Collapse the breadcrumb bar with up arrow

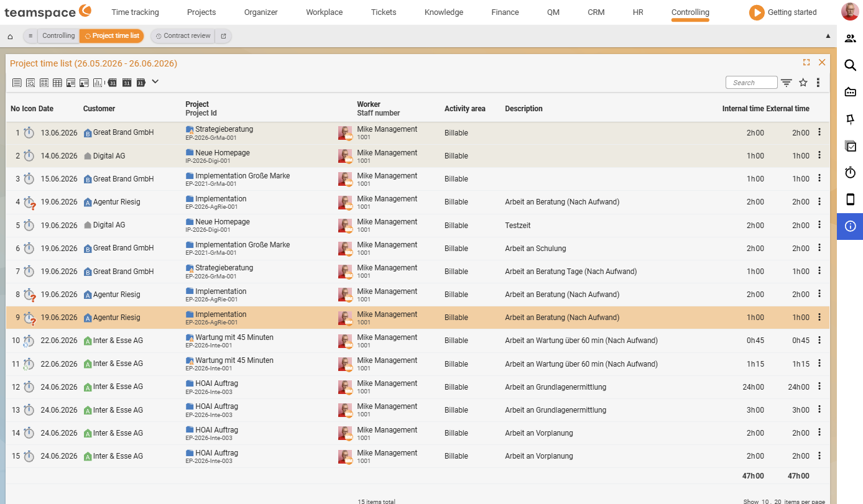[828, 36]
